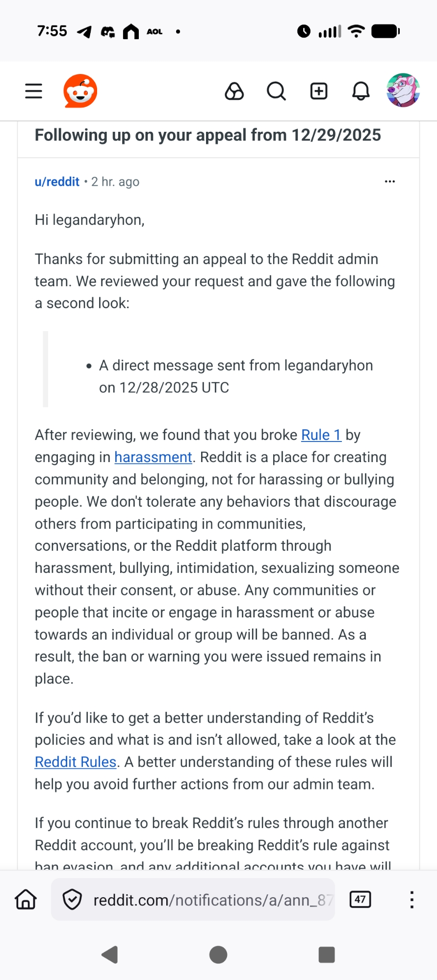This screenshot has width=437, height=980.
Task: Create a new post with plus icon
Action: 319,91
